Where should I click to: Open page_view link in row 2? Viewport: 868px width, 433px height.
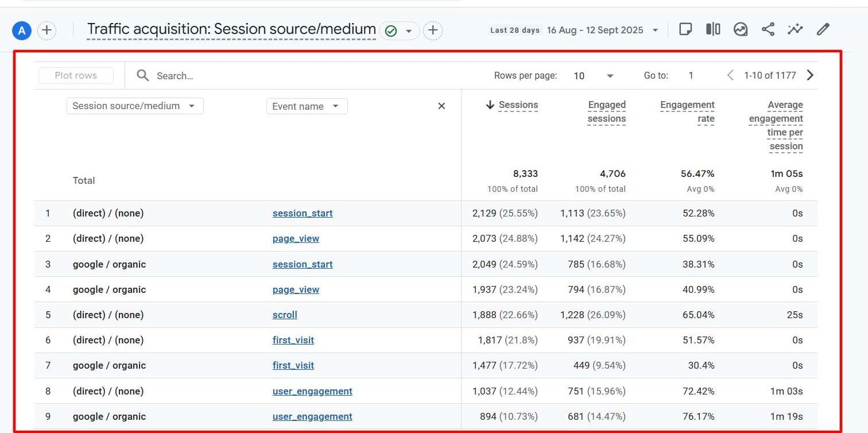(296, 238)
